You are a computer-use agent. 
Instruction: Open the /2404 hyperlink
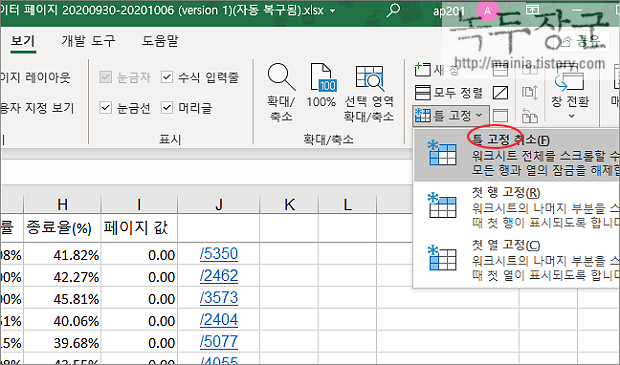pos(219,320)
